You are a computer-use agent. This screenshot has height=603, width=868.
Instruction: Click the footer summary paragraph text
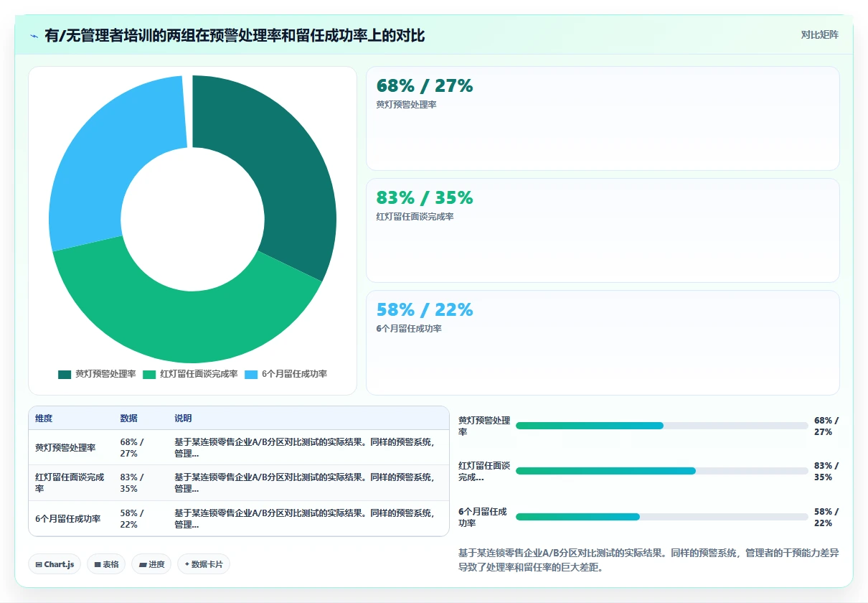click(x=648, y=560)
